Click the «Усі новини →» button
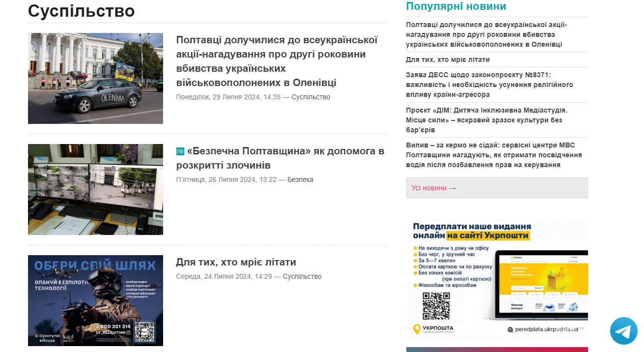Screen dimensions: 644x352 [x=497, y=188]
